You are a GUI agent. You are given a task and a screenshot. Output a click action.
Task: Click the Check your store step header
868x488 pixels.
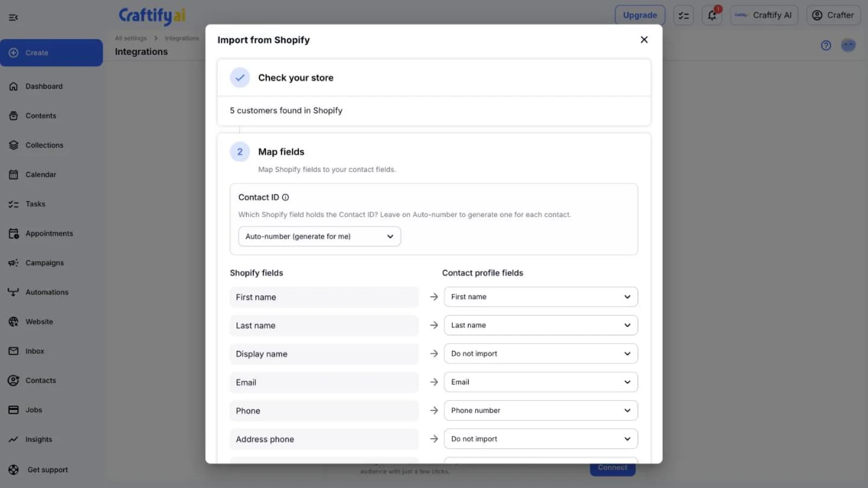(x=433, y=78)
